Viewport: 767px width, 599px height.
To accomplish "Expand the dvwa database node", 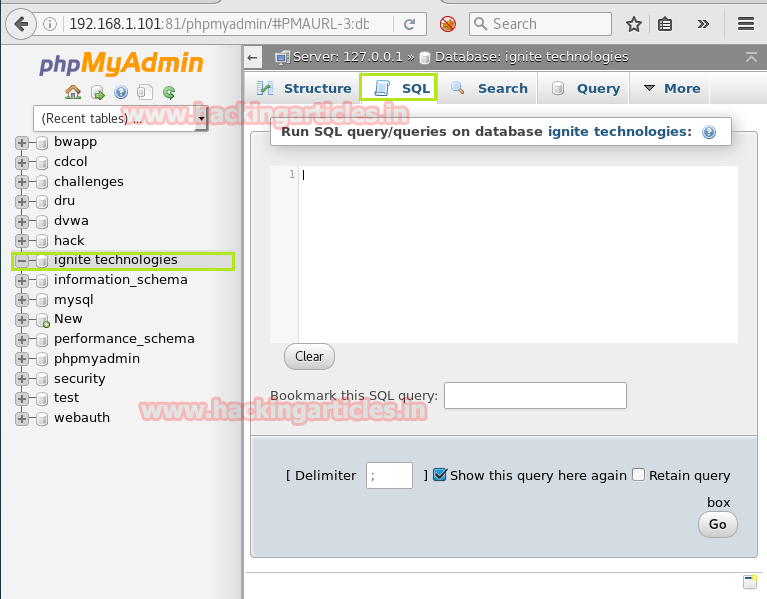I will (21, 222).
